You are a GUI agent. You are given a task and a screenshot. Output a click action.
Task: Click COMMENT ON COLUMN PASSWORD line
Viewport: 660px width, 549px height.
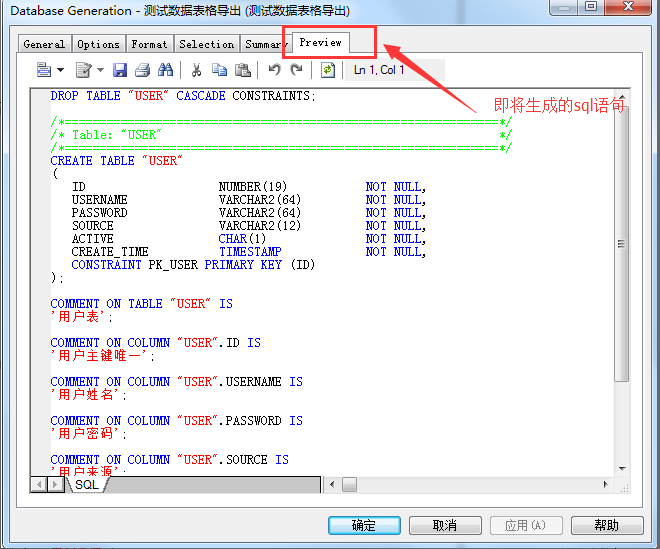point(176,421)
